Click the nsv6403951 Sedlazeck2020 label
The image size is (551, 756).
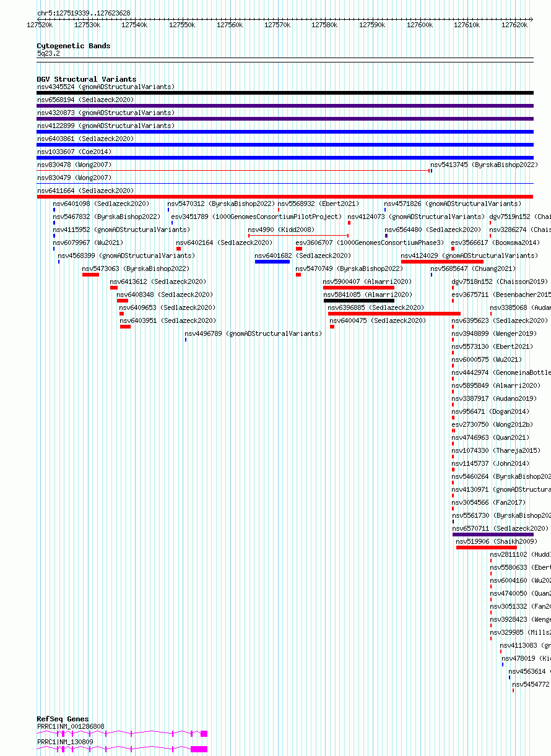168,320
